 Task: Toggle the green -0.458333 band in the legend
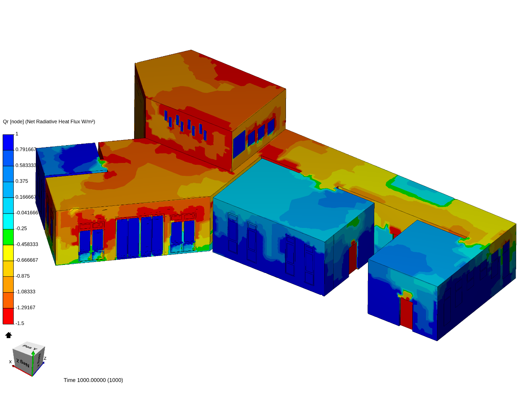(x=8, y=236)
